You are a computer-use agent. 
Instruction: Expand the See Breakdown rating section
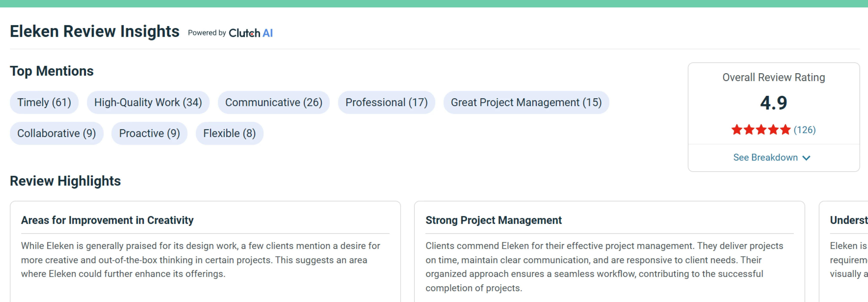[772, 157]
